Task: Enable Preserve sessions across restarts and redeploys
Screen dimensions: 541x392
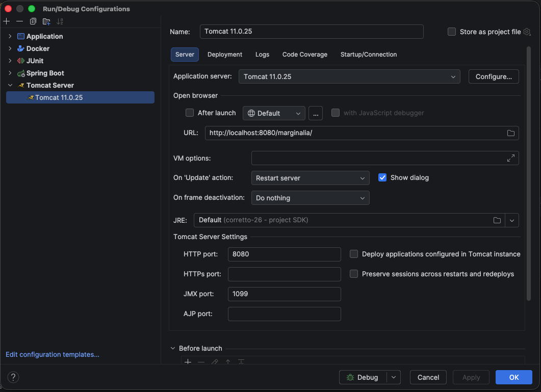Action: 354,274
